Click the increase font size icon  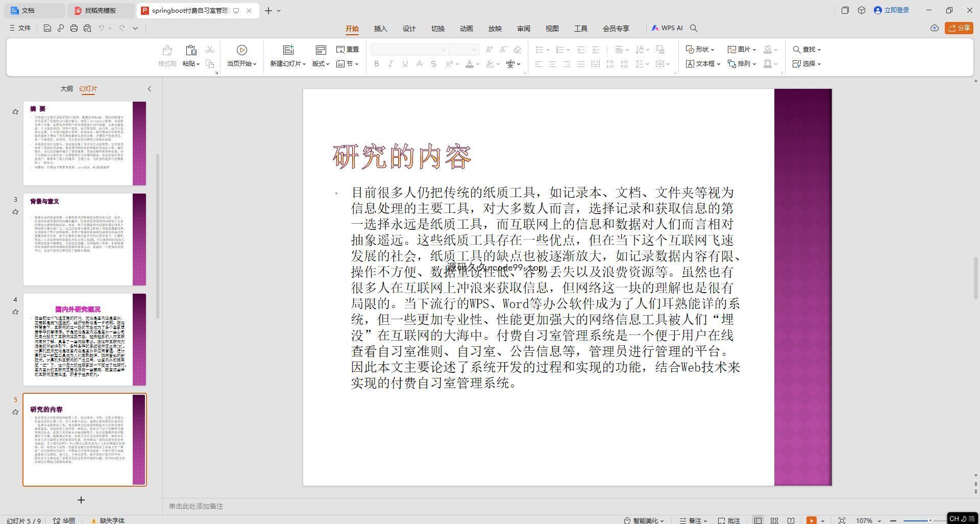coord(489,50)
